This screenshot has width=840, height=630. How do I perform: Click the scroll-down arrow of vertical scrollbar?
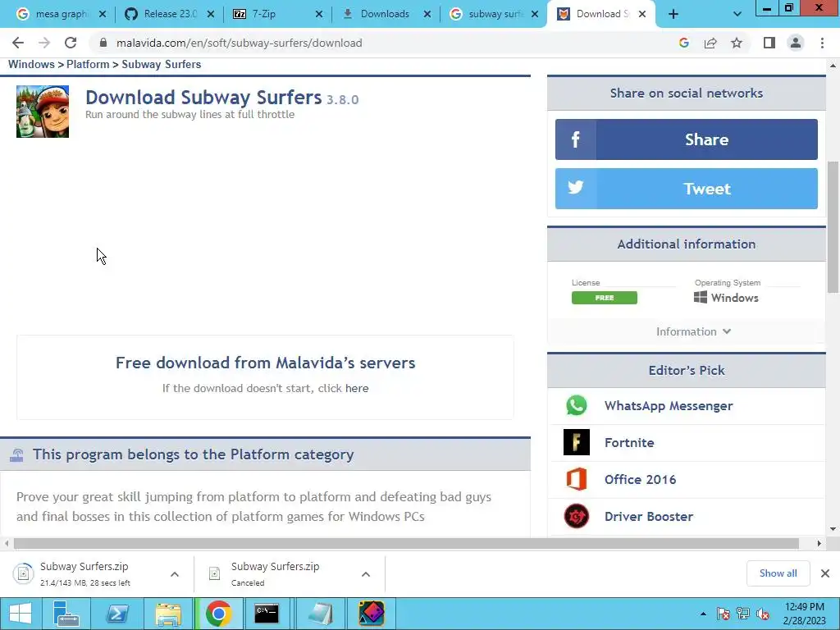pyautogui.click(x=833, y=529)
